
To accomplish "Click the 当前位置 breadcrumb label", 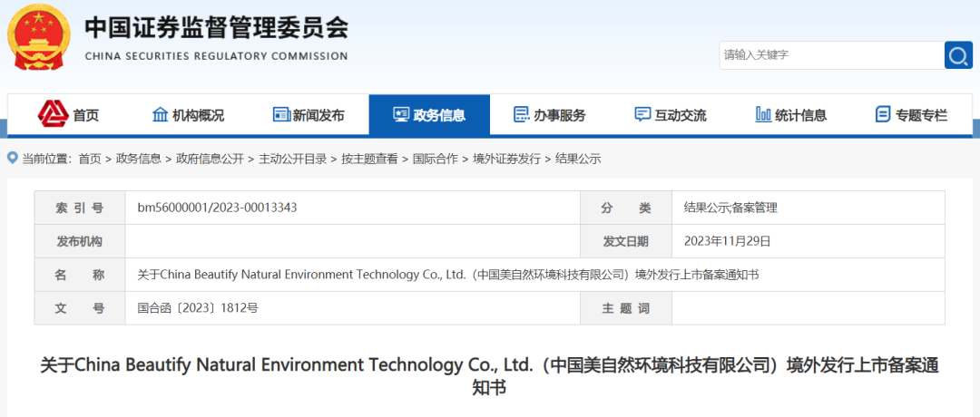I will 47,160.
